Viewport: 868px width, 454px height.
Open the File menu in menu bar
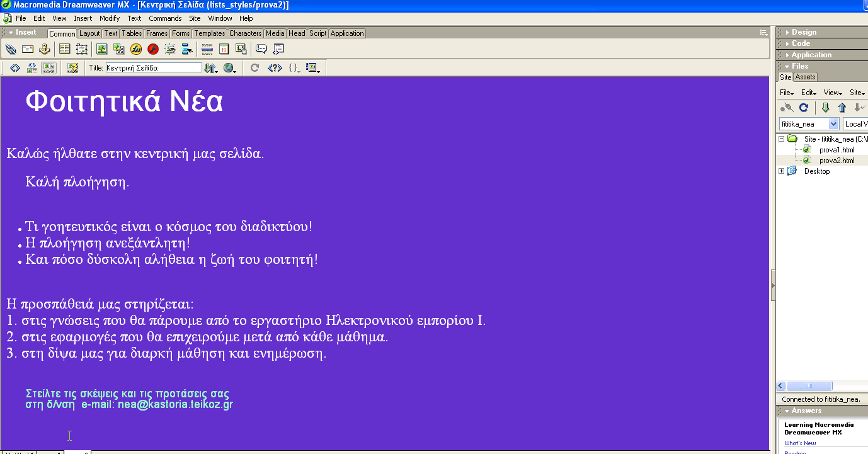pyautogui.click(x=21, y=18)
